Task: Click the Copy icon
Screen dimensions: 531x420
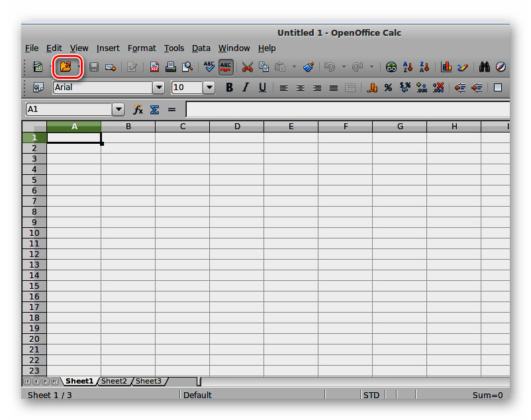Action: point(264,67)
